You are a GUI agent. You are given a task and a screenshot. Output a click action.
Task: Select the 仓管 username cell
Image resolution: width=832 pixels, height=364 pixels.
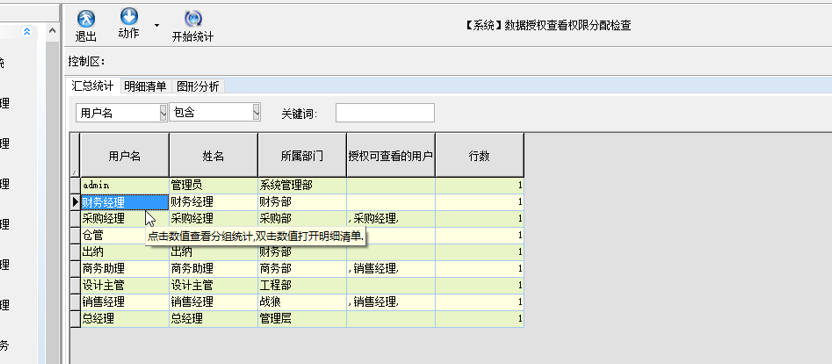coord(125,235)
